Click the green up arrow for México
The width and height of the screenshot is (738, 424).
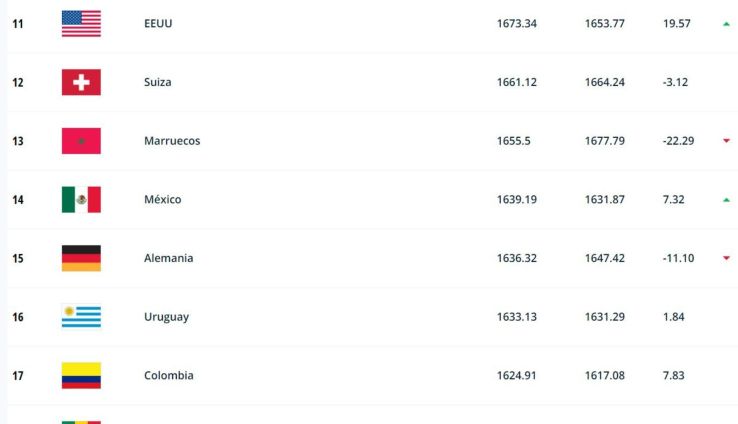click(x=726, y=200)
